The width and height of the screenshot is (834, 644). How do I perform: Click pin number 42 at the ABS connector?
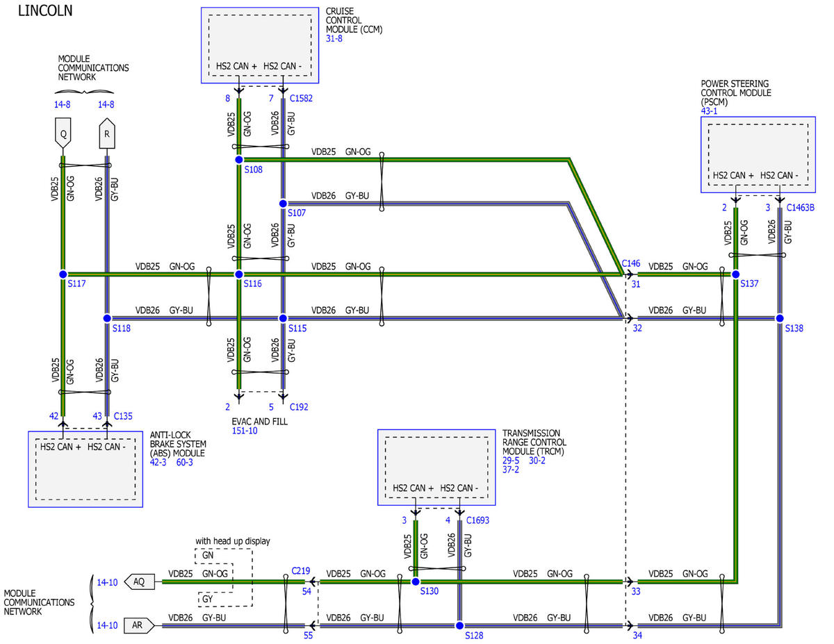pyautogui.click(x=54, y=416)
